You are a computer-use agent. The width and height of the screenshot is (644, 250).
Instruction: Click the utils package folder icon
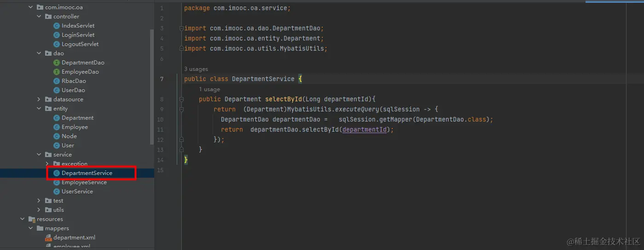(x=48, y=210)
